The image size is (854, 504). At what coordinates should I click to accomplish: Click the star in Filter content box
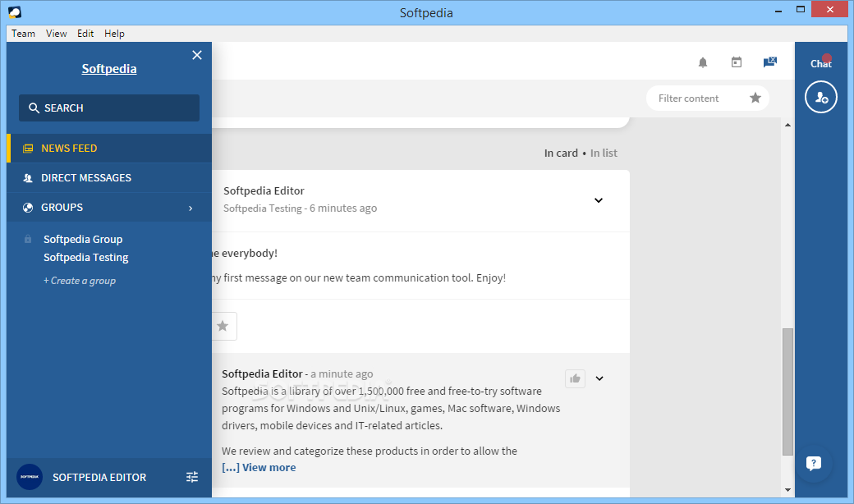click(755, 98)
